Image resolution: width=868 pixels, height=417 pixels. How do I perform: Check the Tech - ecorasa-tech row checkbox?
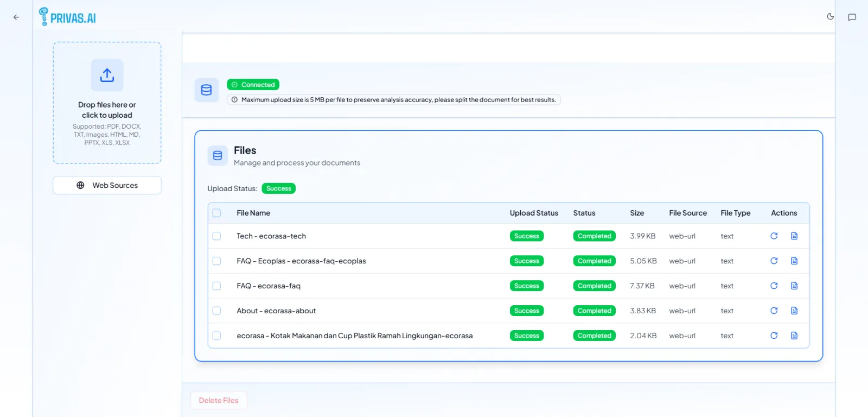tap(216, 236)
